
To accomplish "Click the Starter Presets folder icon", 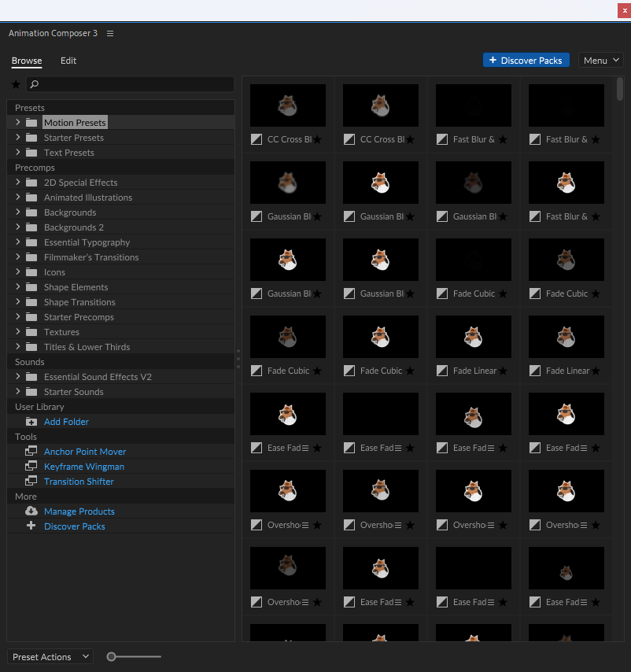I will (31, 138).
